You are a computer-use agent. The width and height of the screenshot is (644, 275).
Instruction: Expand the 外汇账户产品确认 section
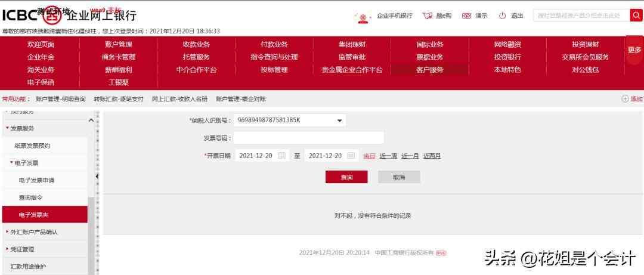(7, 231)
